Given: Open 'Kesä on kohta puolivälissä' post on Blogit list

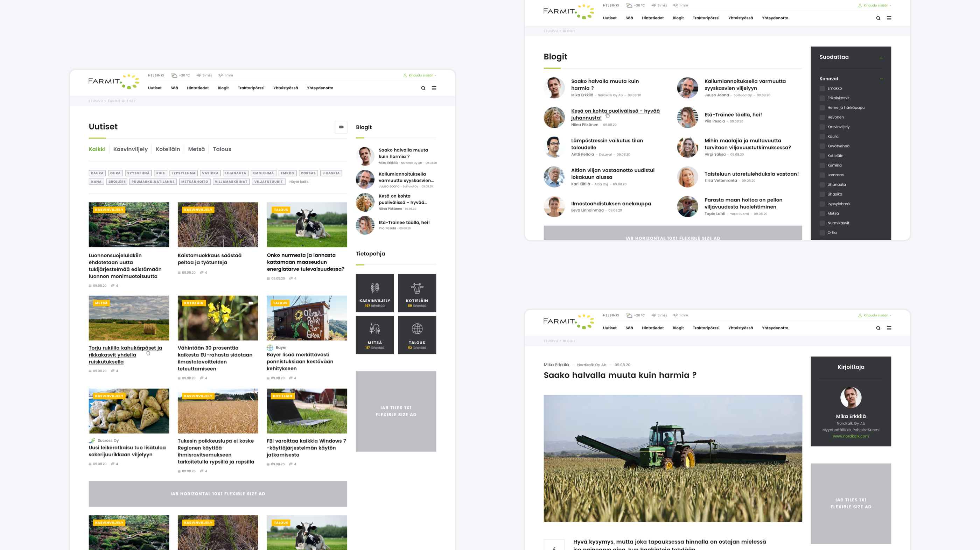Looking at the screenshot, I should pos(615,114).
